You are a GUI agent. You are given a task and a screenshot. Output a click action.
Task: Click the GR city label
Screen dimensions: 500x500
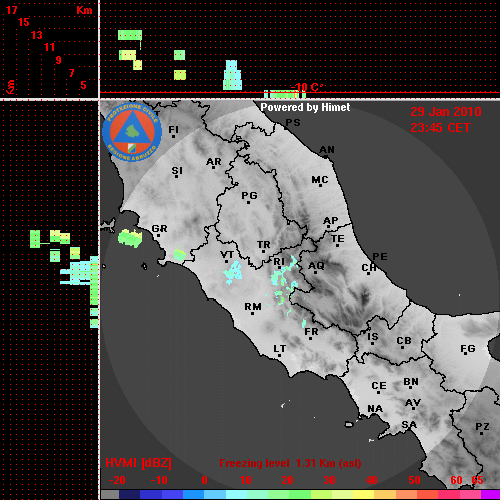tap(159, 229)
